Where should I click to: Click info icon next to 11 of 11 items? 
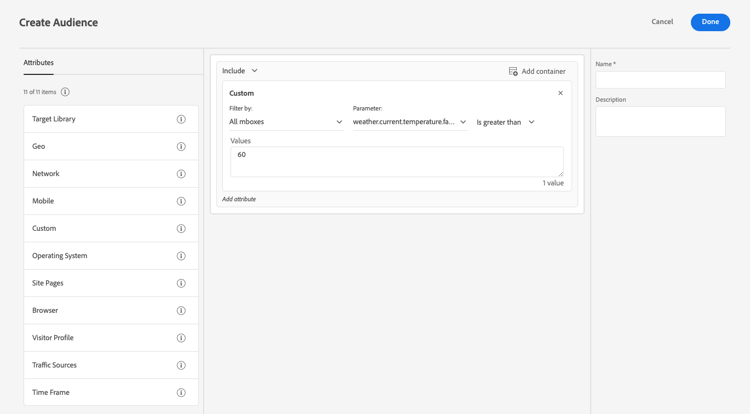pos(65,92)
